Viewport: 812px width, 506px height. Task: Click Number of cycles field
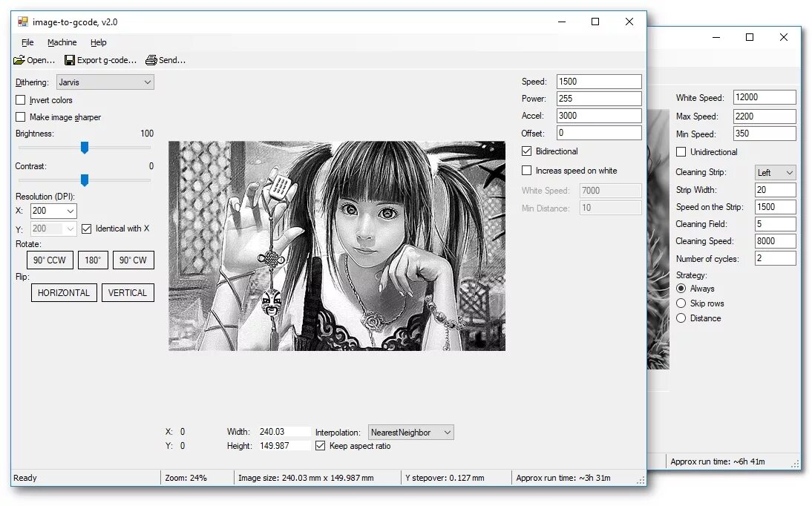point(775,258)
